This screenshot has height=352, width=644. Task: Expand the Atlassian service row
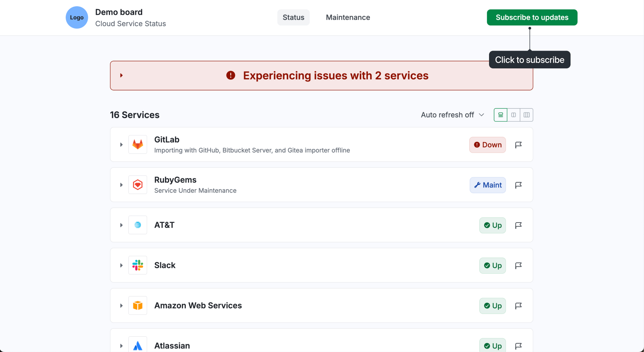click(x=121, y=346)
